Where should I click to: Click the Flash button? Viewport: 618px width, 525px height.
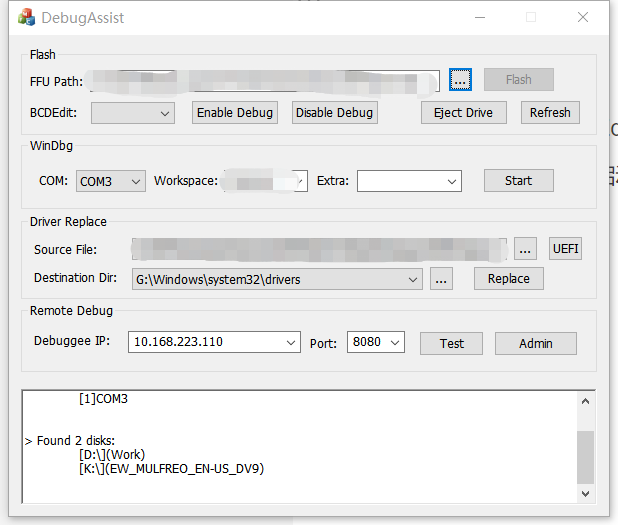coord(519,80)
